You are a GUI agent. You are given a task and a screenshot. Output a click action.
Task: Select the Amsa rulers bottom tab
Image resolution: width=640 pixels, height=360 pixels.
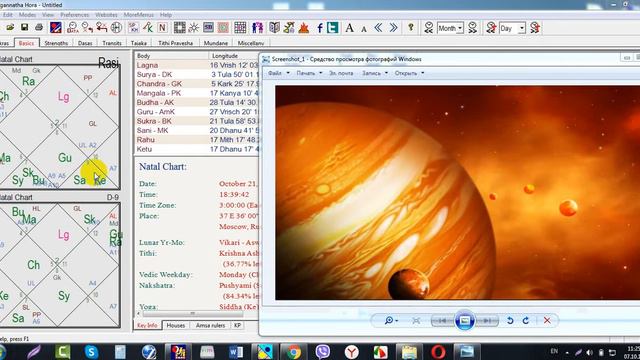(x=210, y=325)
